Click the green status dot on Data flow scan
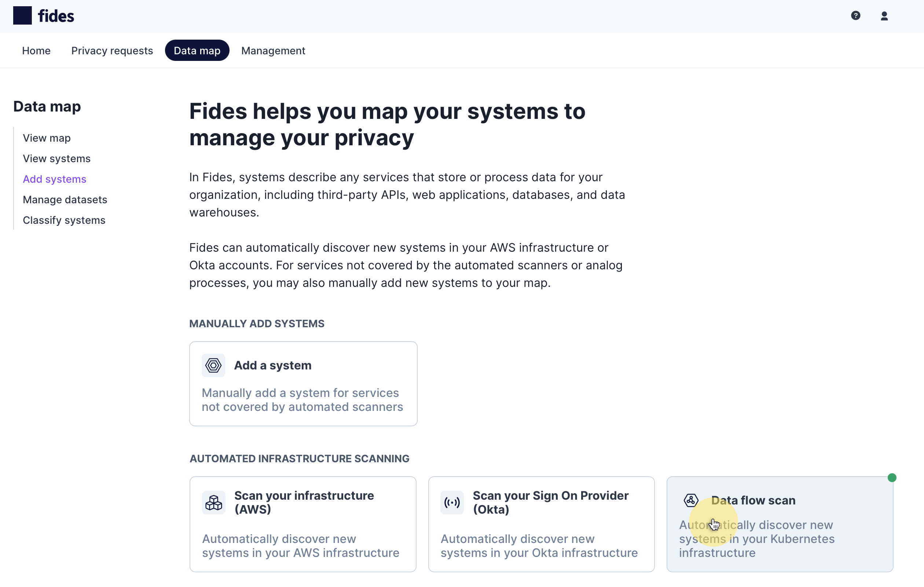 892,478
